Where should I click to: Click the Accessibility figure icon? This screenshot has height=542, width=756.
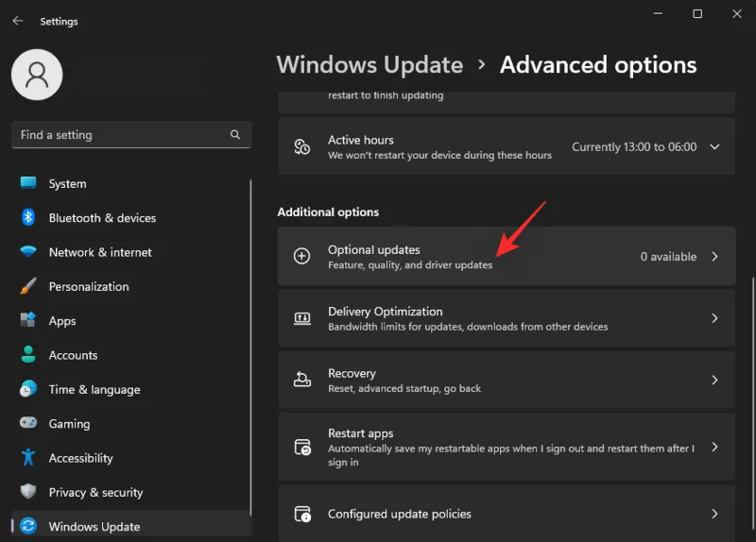[28, 457]
